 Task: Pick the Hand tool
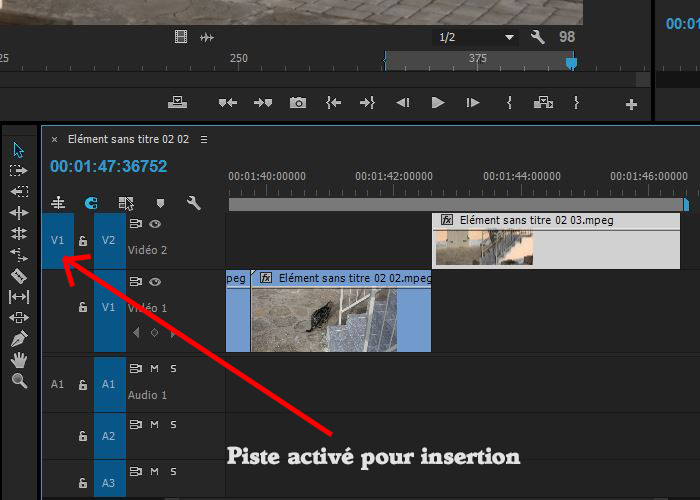pyautogui.click(x=18, y=360)
